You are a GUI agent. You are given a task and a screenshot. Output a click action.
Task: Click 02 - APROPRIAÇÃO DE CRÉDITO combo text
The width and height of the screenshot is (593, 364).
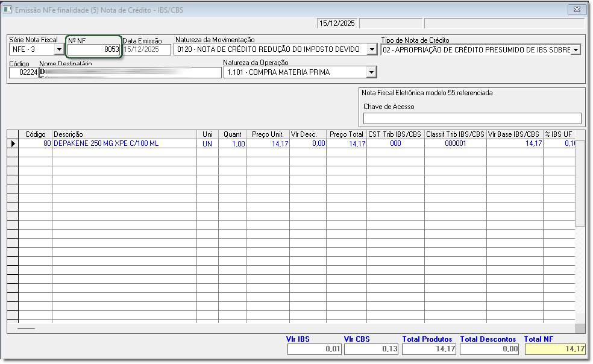(477, 49)
